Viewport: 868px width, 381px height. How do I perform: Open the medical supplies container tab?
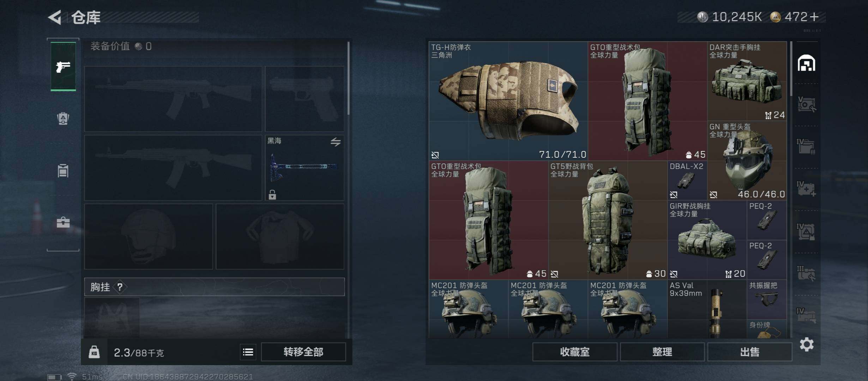point(807,189)
